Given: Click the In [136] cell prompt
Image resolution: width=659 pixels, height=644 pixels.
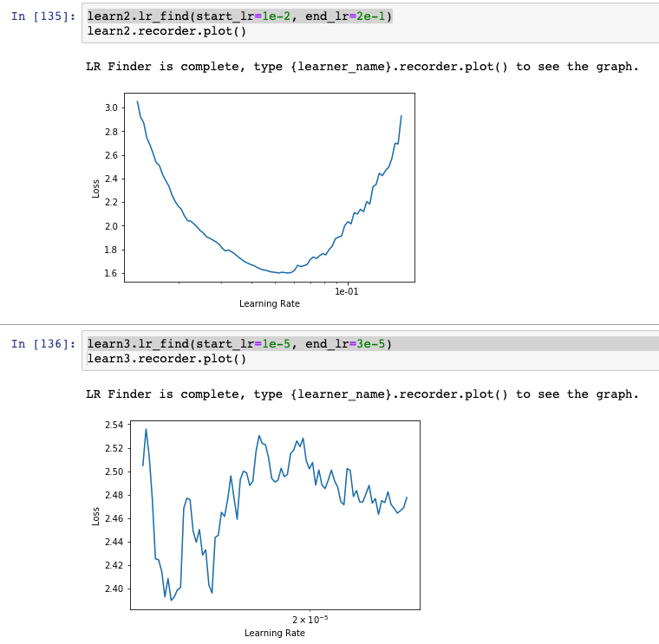Looking at the screenshot, I should coord(43,344).
